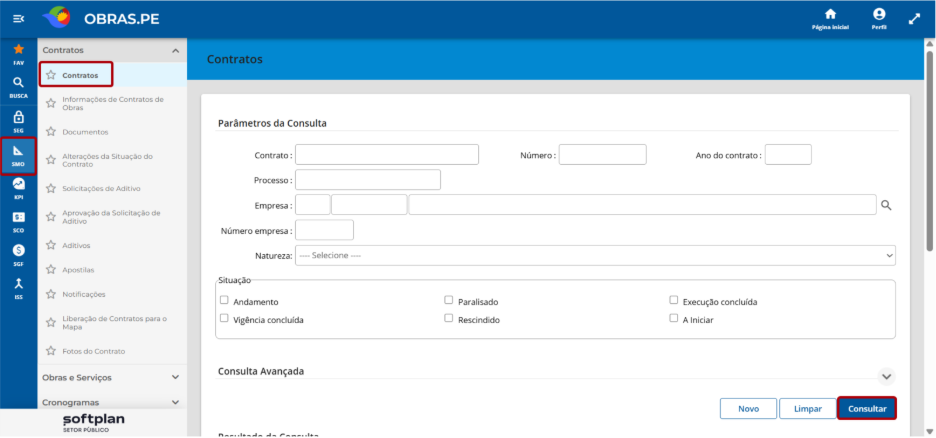936x438 pixels.
Task: Click the Empresa search magnifier icon
Action: click(x=886, y=205)
